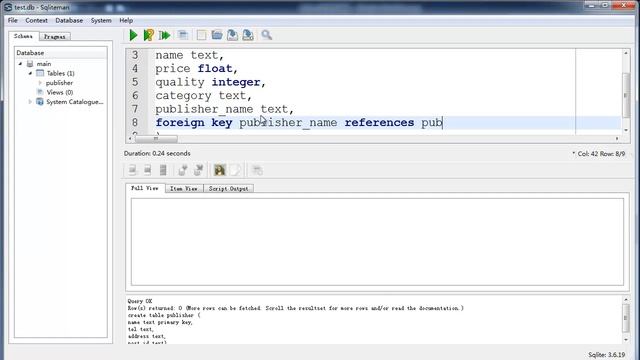Collapse the main database node
Image resolution: width=640 pixels, height=360 pixels.
click(x=20, y=64)
